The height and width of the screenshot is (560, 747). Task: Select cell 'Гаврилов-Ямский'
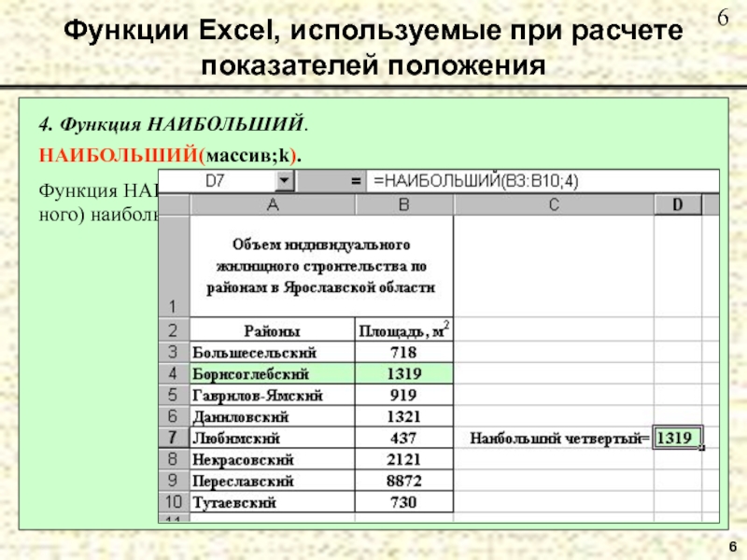pyautogui.click(x=273, y=395)
